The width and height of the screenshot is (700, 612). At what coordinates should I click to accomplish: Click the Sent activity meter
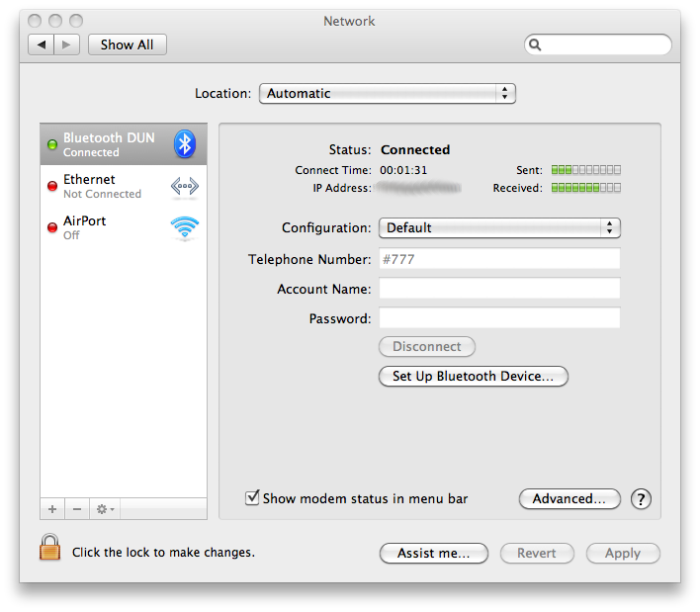click(x=585, y=170)
